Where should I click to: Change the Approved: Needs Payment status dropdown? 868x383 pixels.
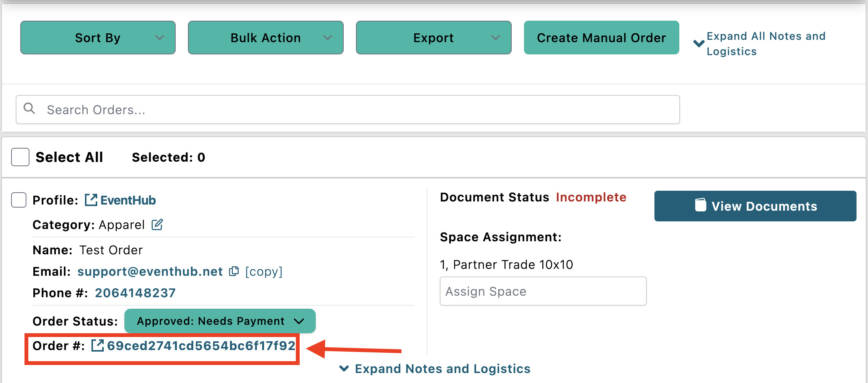point(220,321)
